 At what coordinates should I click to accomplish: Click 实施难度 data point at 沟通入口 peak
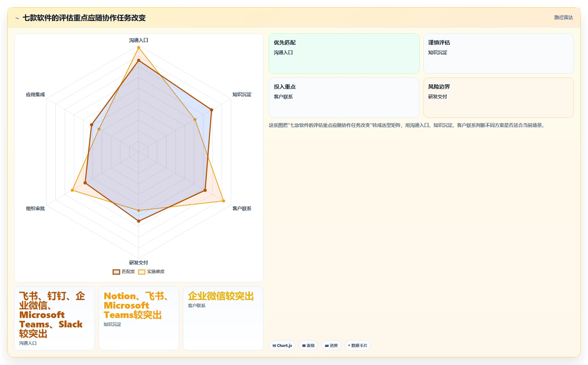point(139,47)
